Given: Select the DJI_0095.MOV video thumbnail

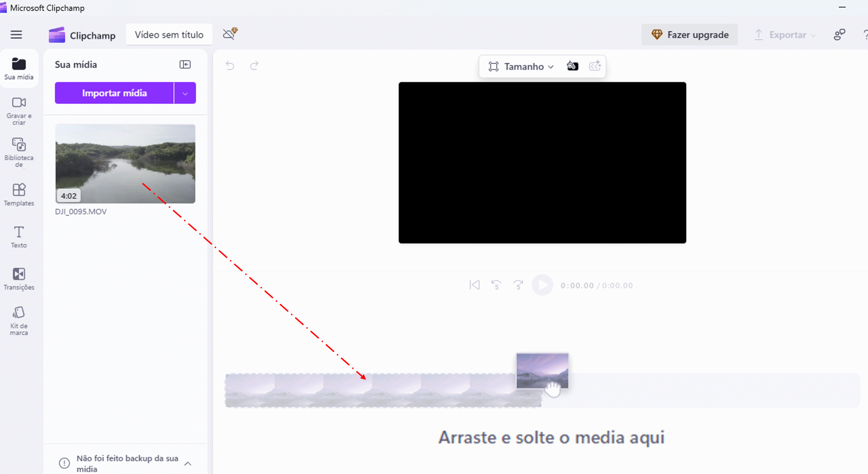Looking at the screenshot, I should [125, 164].
